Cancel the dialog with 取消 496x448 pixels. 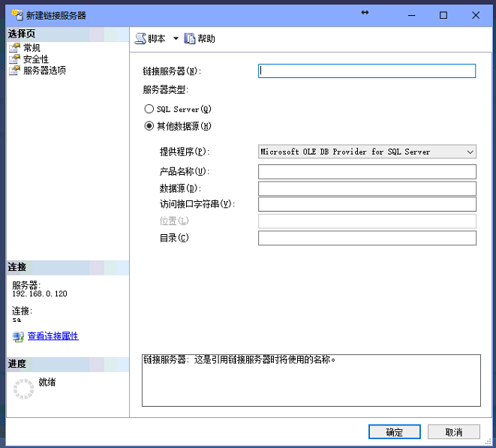(454, 431)
